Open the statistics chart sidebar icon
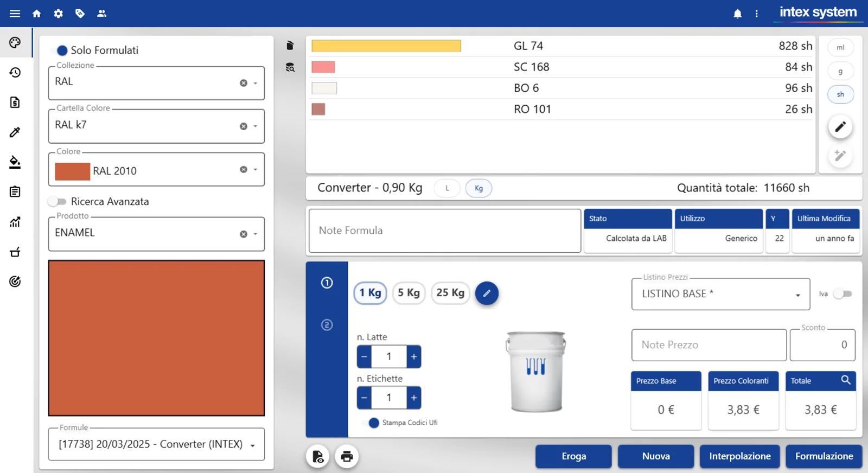The image size is (868, 473). pyautogui.click(x=15, y=222)
